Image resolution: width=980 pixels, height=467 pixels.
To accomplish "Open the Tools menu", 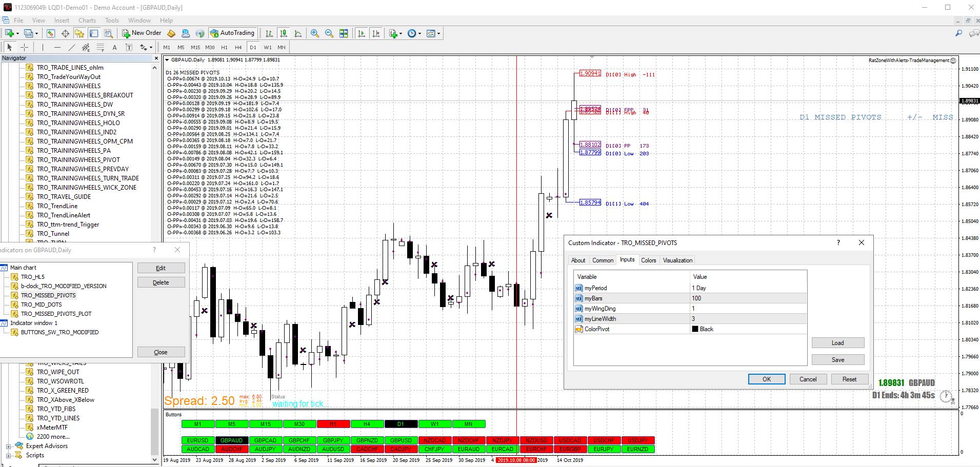I will pyautogui.click(x=112, y=21).
